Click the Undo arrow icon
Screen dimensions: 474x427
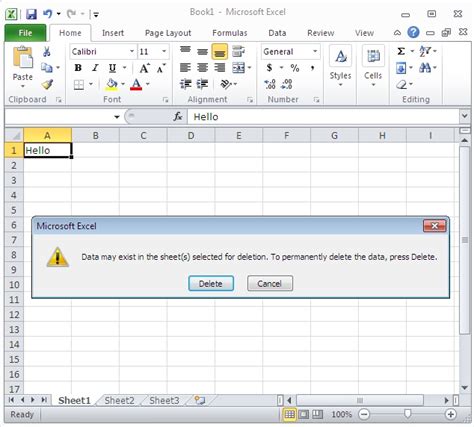tap(48, 14)
